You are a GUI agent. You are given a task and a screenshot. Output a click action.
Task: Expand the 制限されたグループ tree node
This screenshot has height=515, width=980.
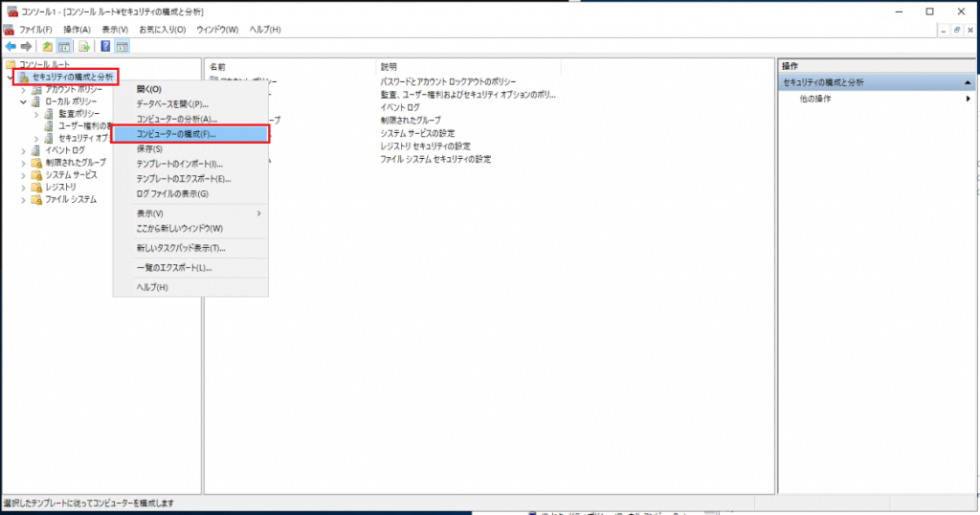(x=24, y=163)
